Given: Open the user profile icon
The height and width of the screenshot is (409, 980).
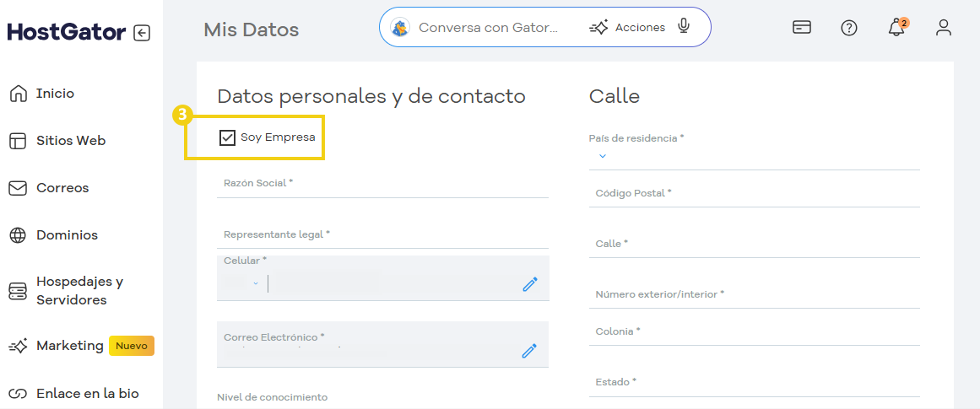Looking at the screenshot, I should [x=943, y=28].
